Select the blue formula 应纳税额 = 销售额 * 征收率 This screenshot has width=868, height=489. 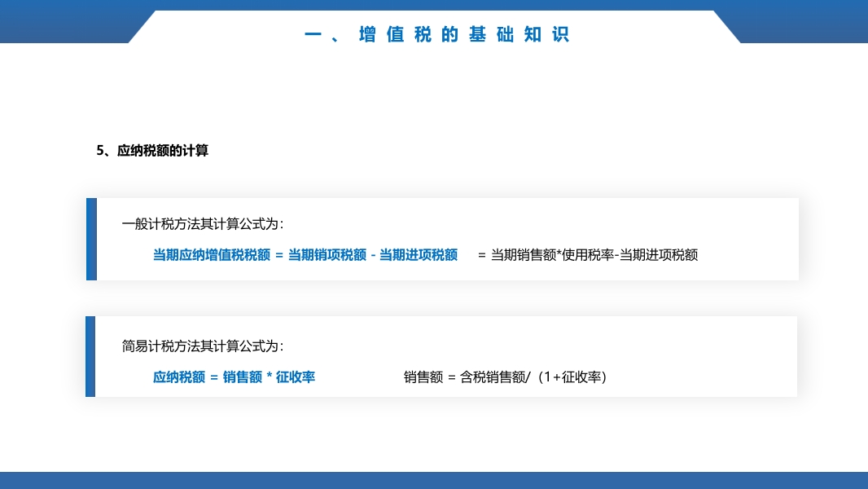pos(235,377)
